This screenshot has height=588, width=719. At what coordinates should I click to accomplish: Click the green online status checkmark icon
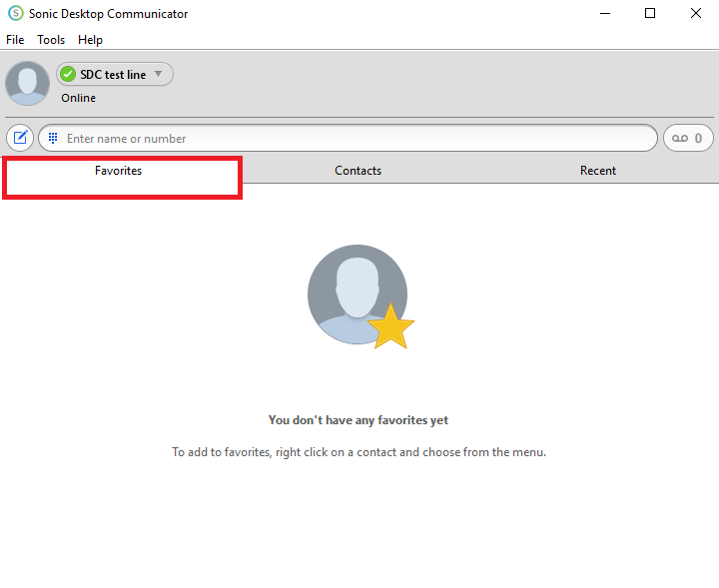pos(68,74)
